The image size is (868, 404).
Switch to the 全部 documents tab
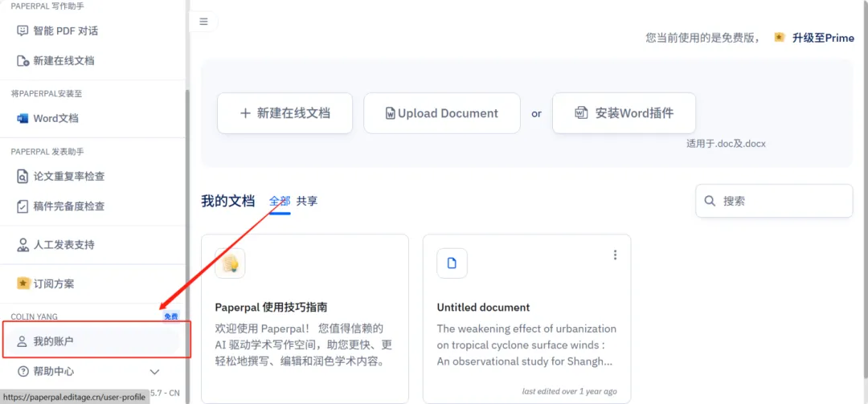(280, 201)
